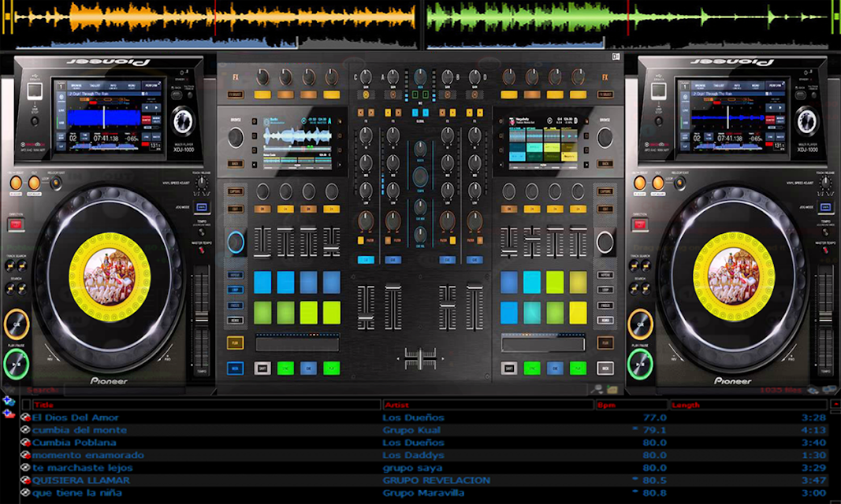This screenshot has height=504, width=841.
Task: Click the left deck yellow jog wheel center
Action: tap(110, 277)
